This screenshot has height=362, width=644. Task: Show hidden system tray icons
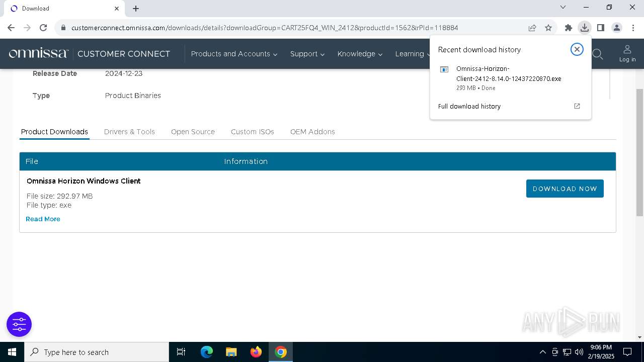(542, 352)
